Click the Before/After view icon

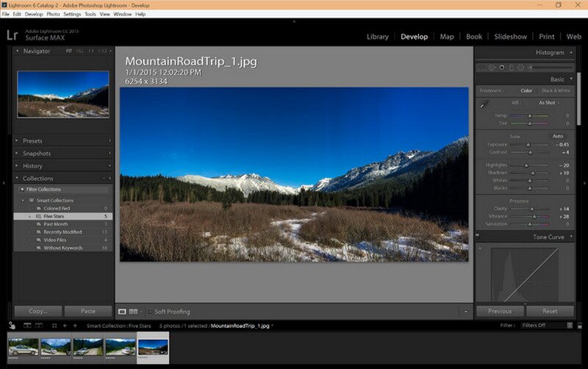[x=133, y=312]
